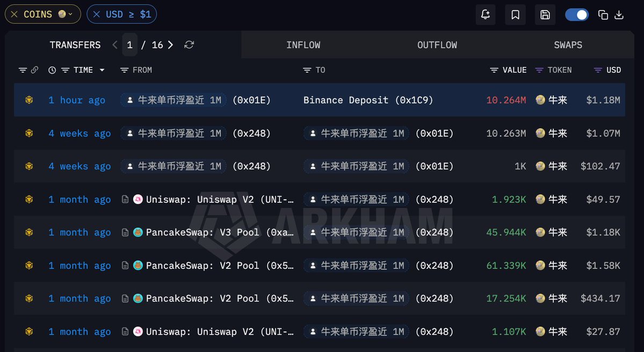The image size is (644, 352).
Task: Click Binance Deposit (0x1C9) address
Action: (368, 100)
